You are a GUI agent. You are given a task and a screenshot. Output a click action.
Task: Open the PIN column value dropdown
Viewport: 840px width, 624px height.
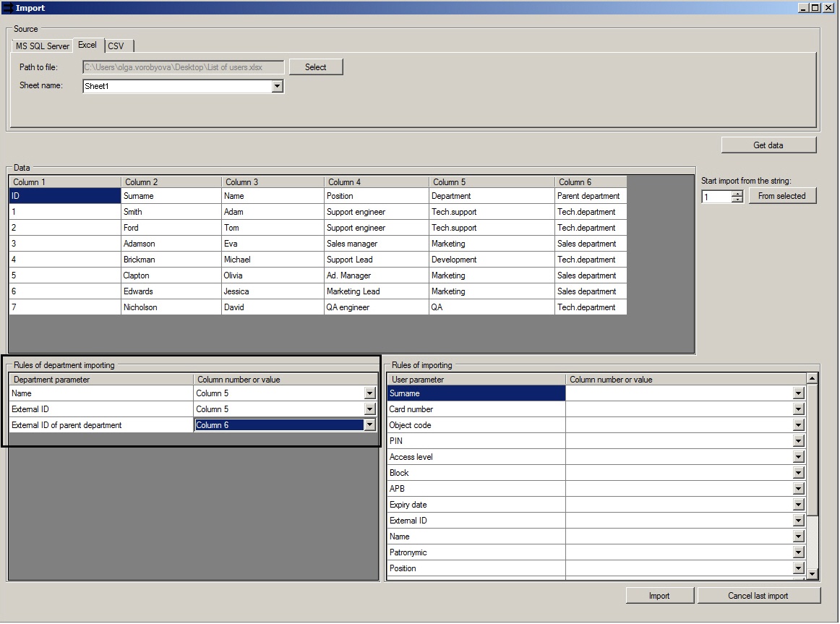pos(798,441)
